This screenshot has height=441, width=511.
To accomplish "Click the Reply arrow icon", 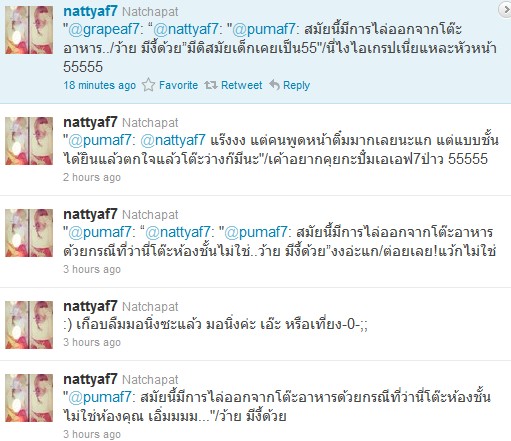I will click(274, 85).
